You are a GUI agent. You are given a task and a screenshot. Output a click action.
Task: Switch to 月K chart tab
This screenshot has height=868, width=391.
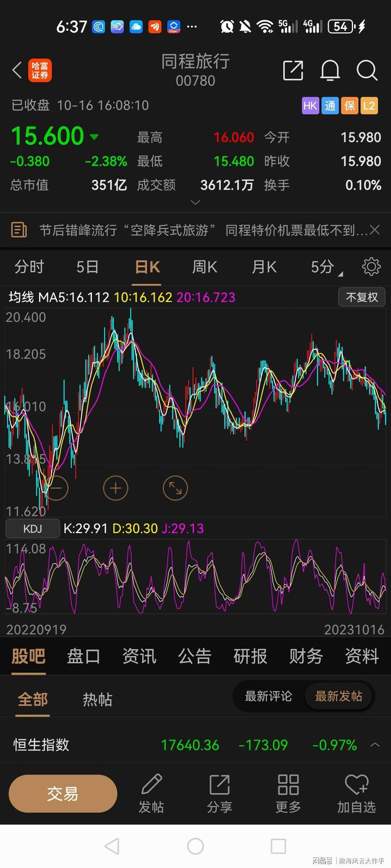coord(264,267)
